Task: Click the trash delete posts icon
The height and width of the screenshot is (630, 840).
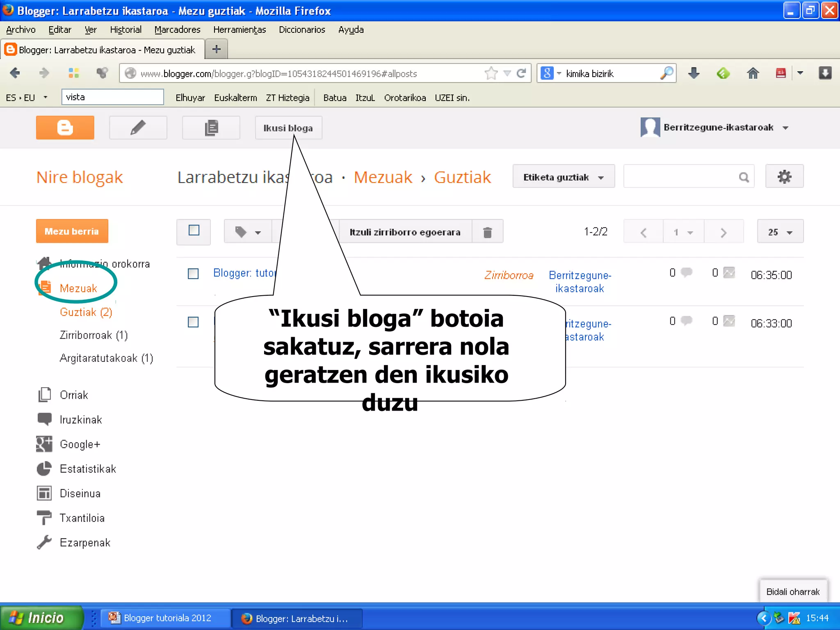Action: click(487, 232)
